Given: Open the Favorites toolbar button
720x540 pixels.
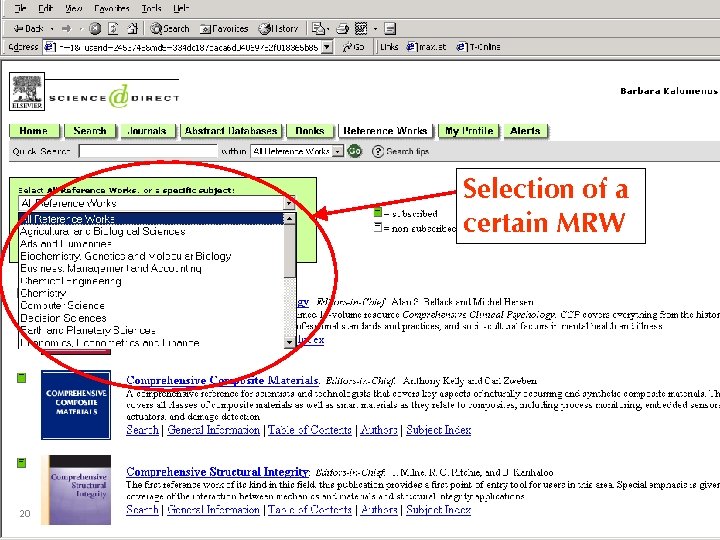Looking at the screenshot, I should coord(224,28).
